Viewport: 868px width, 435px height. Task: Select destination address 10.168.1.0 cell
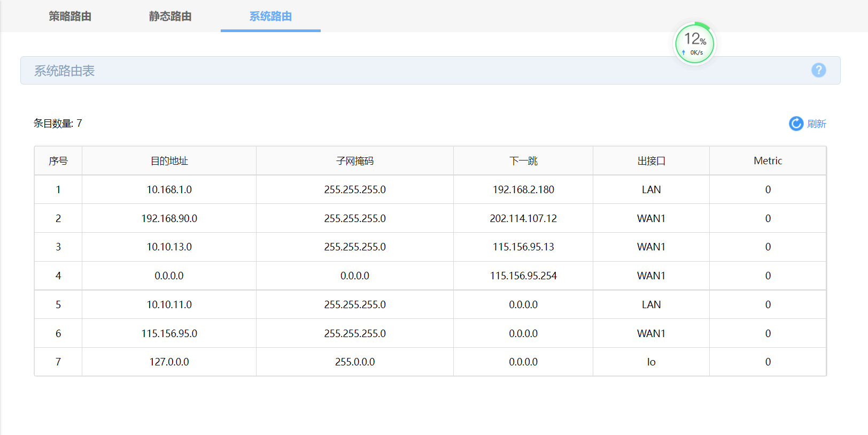[169, 189]
